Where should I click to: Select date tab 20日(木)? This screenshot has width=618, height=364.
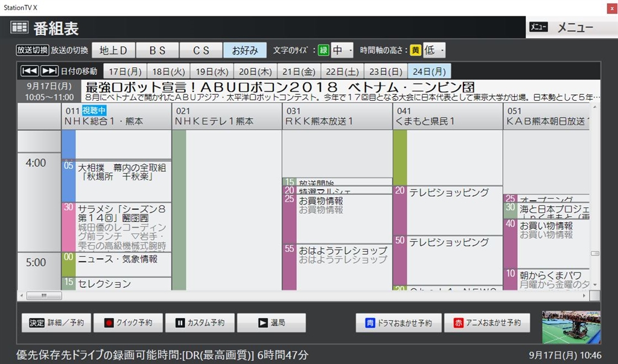point(255,71)
